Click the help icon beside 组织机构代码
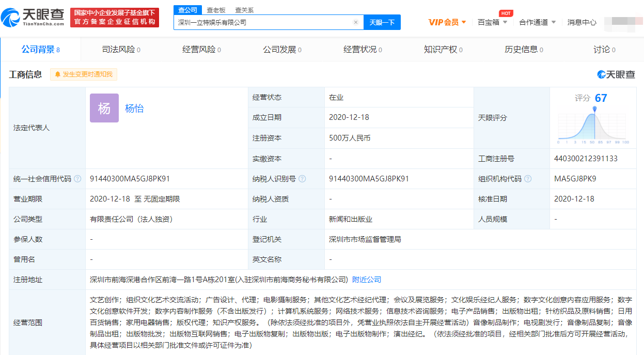Image resolution: width=644 pixels, height=355 pixels. (528, 179)
